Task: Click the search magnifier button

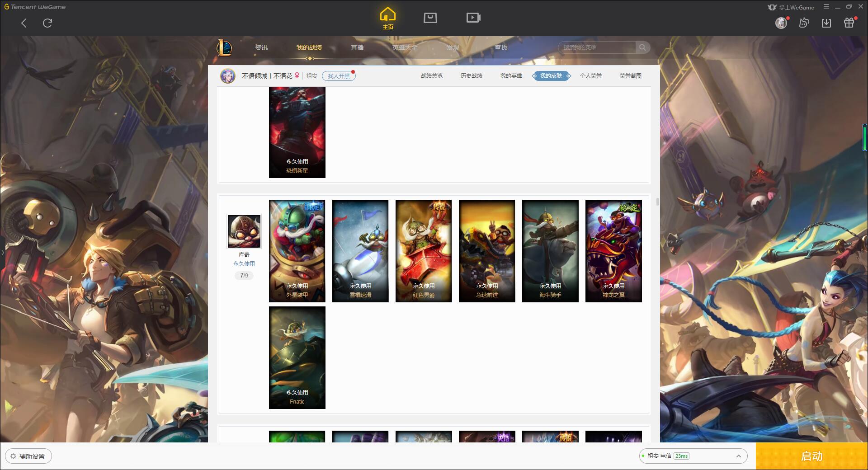Action: 642,47
